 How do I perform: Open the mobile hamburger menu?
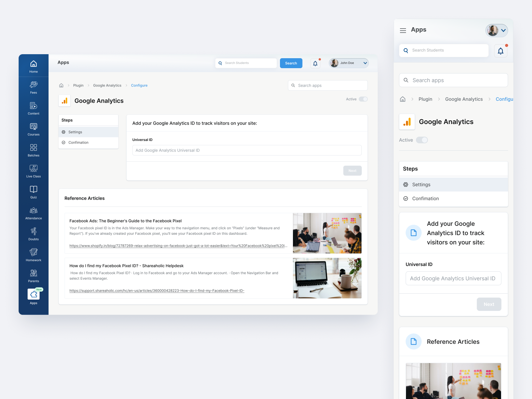tap(403, 30)
